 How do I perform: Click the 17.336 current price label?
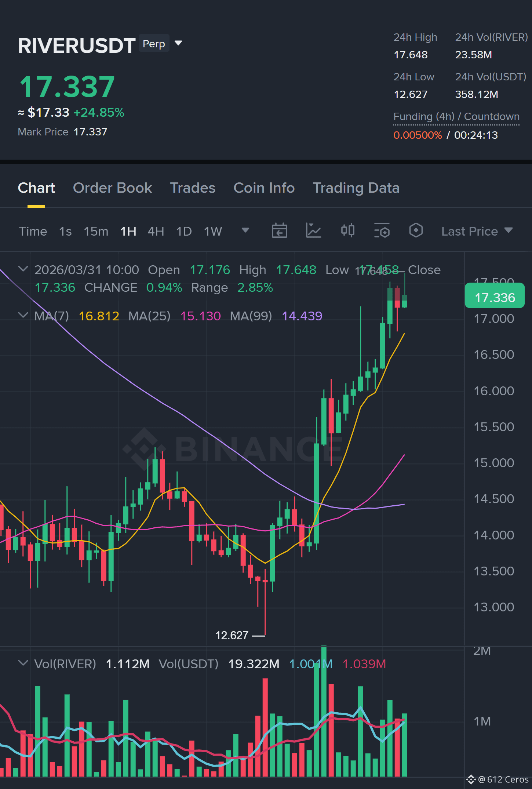pos(495,297)
